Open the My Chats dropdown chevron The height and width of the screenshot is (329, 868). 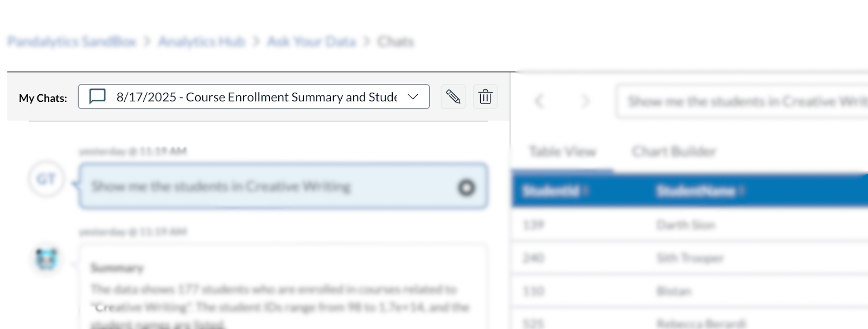413,96
